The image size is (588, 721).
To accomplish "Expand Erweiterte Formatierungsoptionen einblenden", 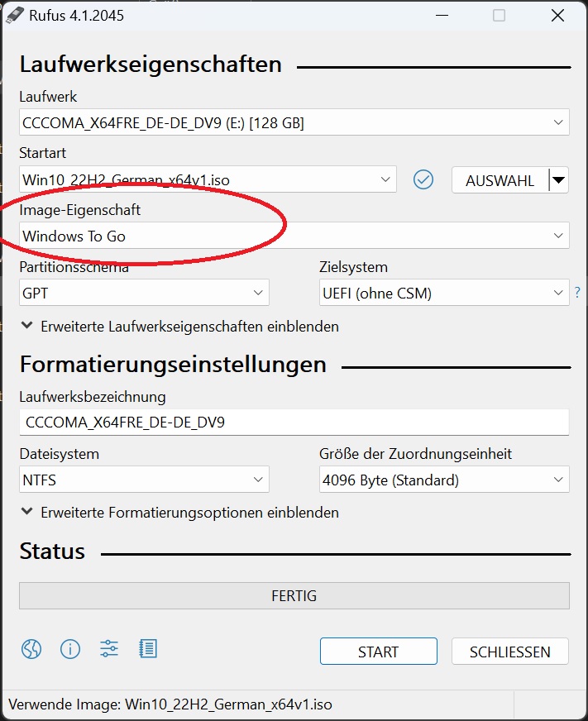I will point(180,513).
